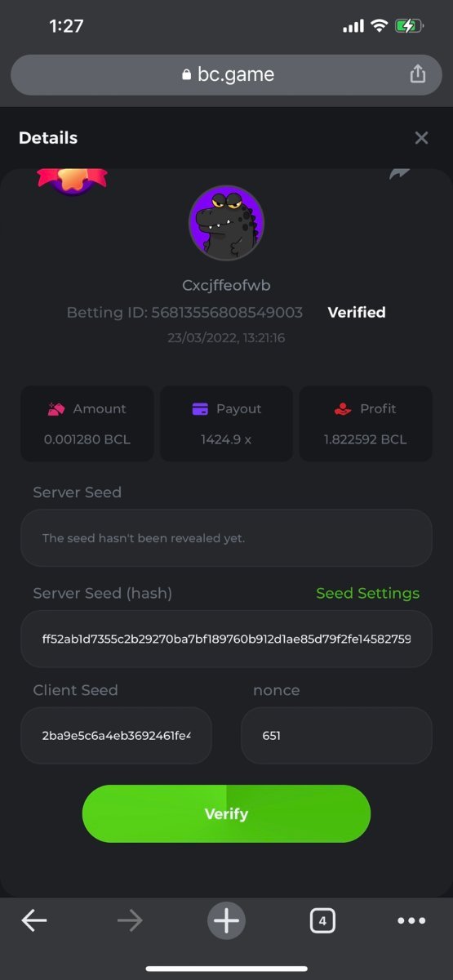The height and width of the screenshot is (980, 453).
Task: Tap the Payout card icon
Action: pos(200,408)
